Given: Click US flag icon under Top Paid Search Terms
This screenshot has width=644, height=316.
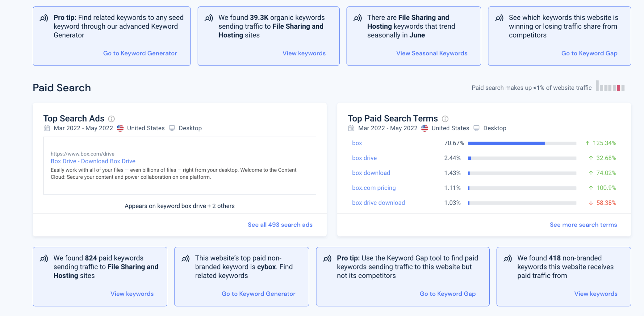Looking at the screenshot, I should pyautogui.click(x=425, y=128).
